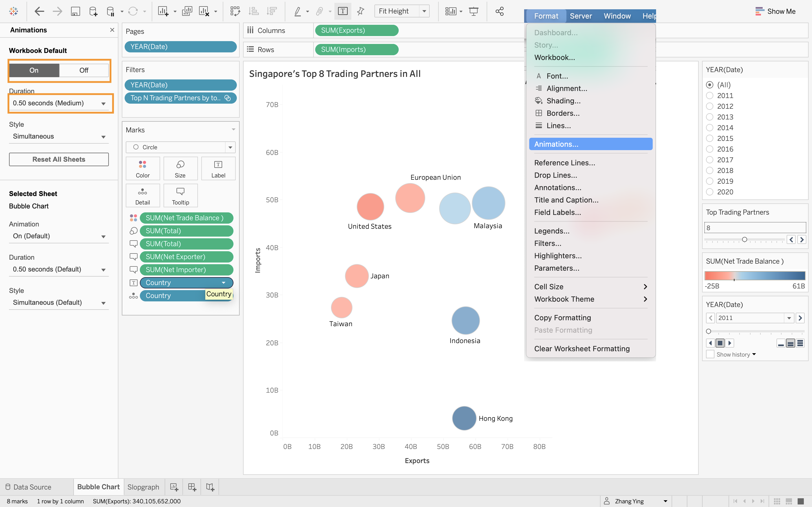Viewport: 812px width, 507px height.
Task: Click the Show Me button
Action: (x=775, y=11)
